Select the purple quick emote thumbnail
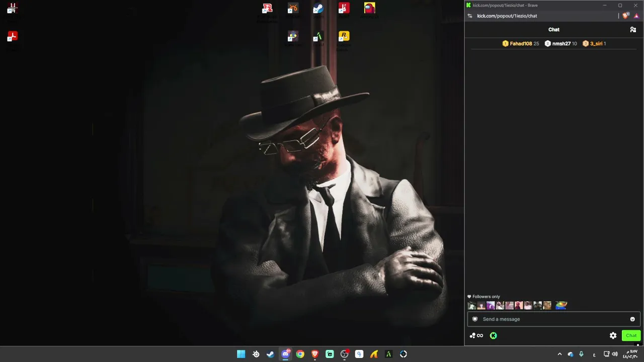The height and width of the screenshot is (362, 644). 491,305
